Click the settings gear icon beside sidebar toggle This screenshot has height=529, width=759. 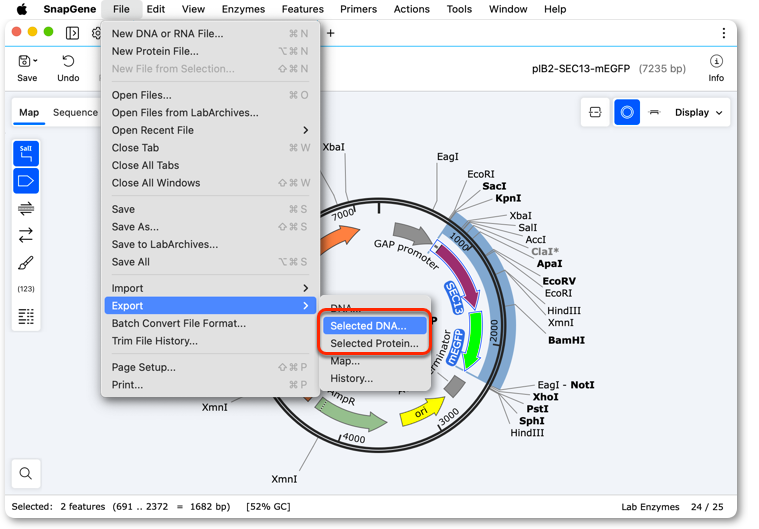(96, 33)
